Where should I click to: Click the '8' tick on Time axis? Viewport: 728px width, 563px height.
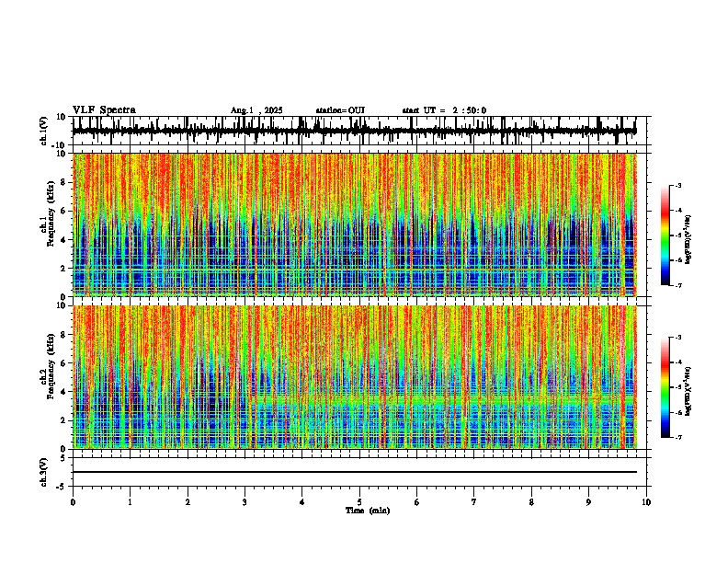click(x=531, y=502)
